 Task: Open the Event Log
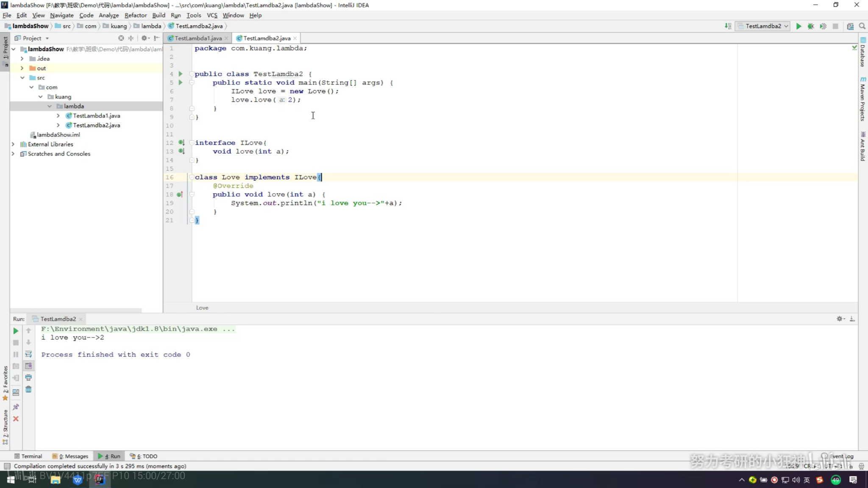[x=837, y=456]
